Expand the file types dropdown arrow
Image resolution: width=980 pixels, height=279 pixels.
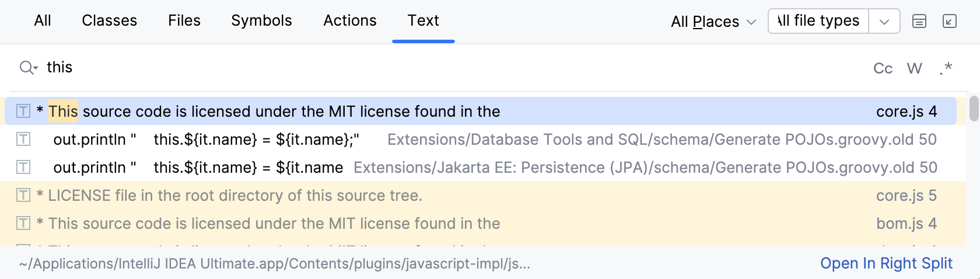(884, 22)
